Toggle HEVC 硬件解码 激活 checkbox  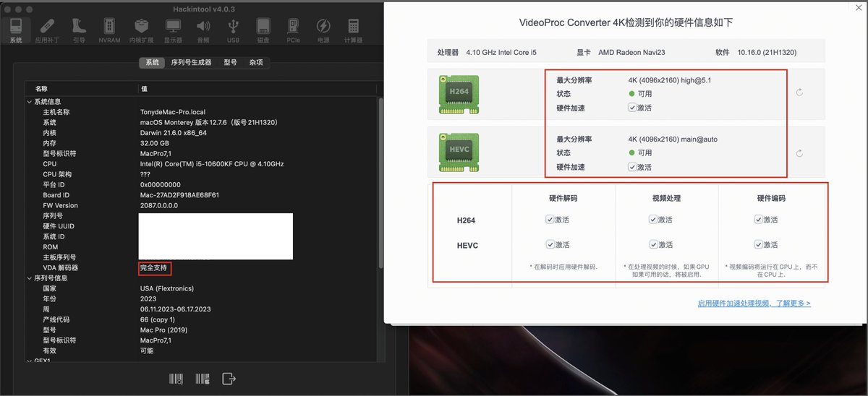pyautogui.click(x=549, y=244)
